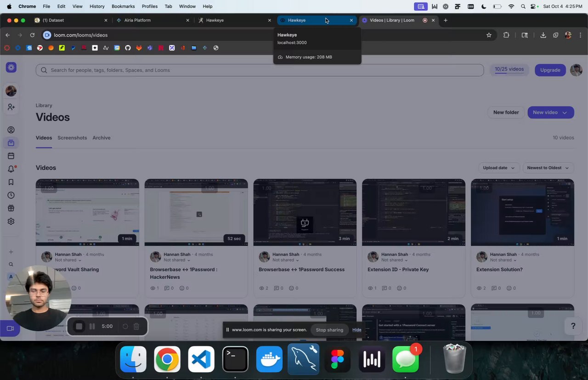
Task: Open the Settings gear in Loom sidebar
Action: tap(11, 221)
